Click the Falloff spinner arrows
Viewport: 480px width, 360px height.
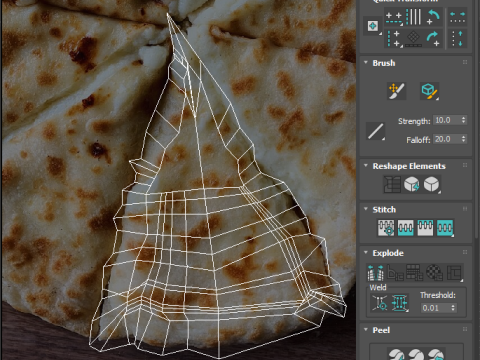464,139
